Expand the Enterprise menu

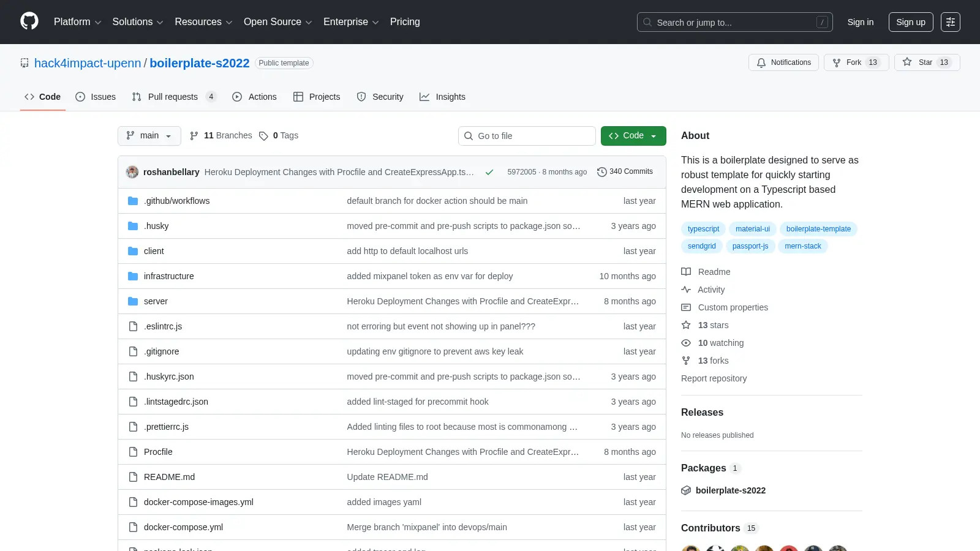coord(351,22)
